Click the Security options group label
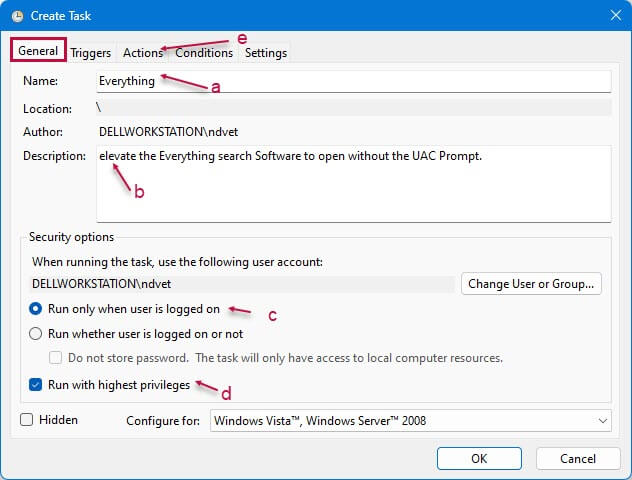Viewport: 632px width, 480px height. 71,237
